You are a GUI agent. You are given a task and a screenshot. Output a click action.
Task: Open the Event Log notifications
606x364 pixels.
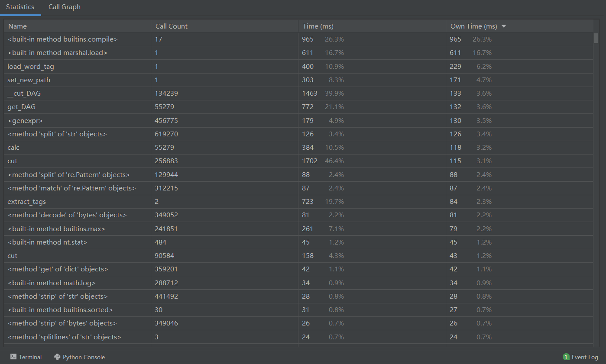[x=580, y=357]
